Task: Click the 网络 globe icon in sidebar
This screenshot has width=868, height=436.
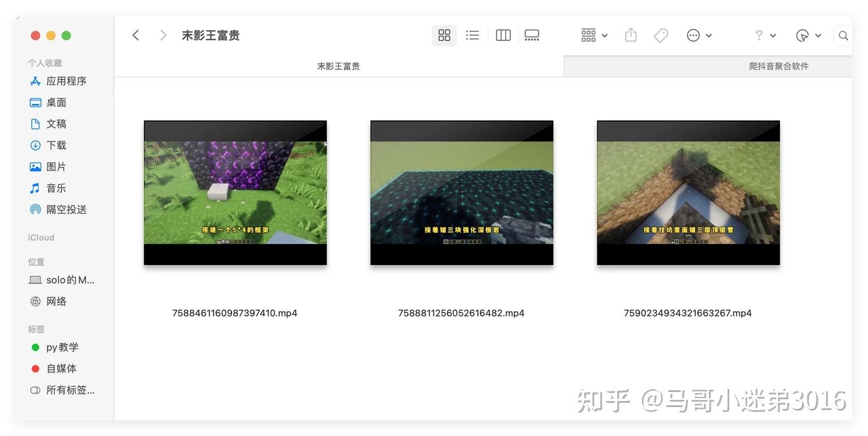Action: tap(36, 301)
